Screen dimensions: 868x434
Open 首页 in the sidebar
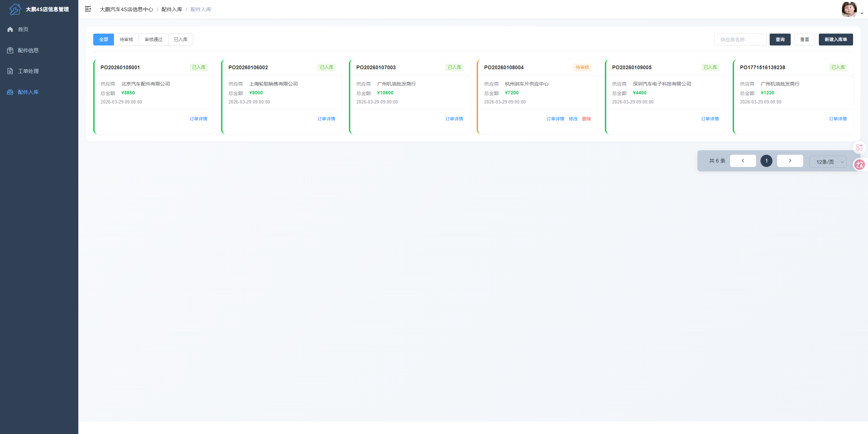(x=39, y=30)
